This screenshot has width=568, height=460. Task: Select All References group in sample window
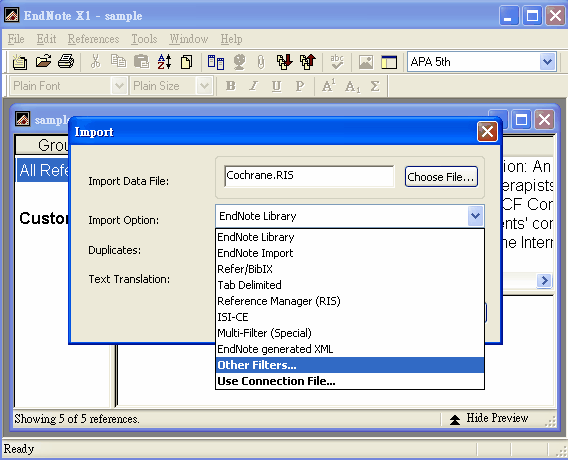click(x=43, y=170)
